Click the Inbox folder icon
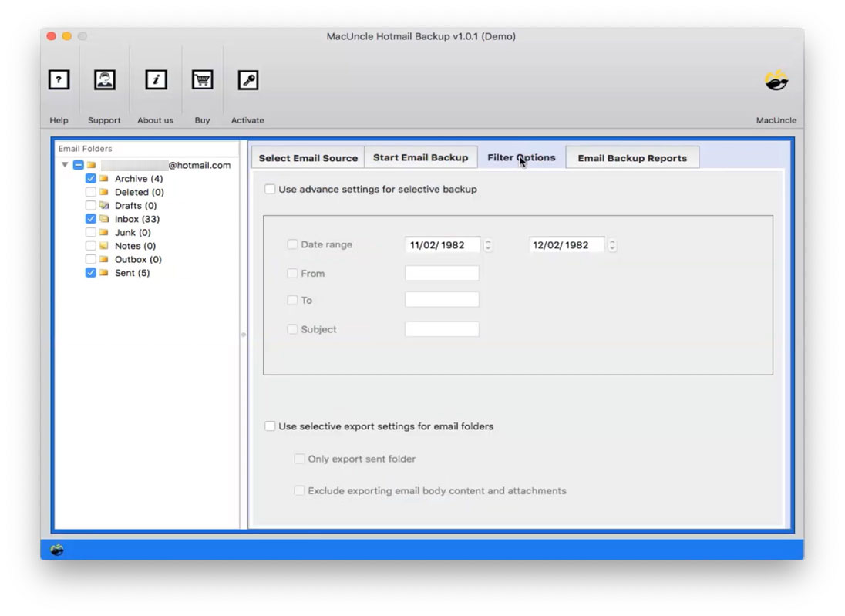This screenshot has height=616, width=845. (x=106, y=219)
